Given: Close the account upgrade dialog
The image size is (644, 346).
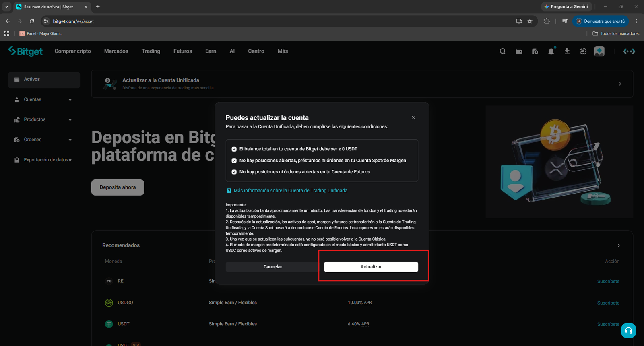Looking at the screenshot, I should pyautogui.click(x=413, y=118).
